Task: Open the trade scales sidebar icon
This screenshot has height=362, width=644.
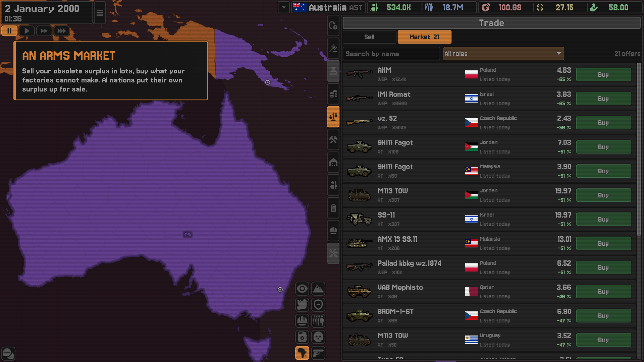Action: coord(333,117)
